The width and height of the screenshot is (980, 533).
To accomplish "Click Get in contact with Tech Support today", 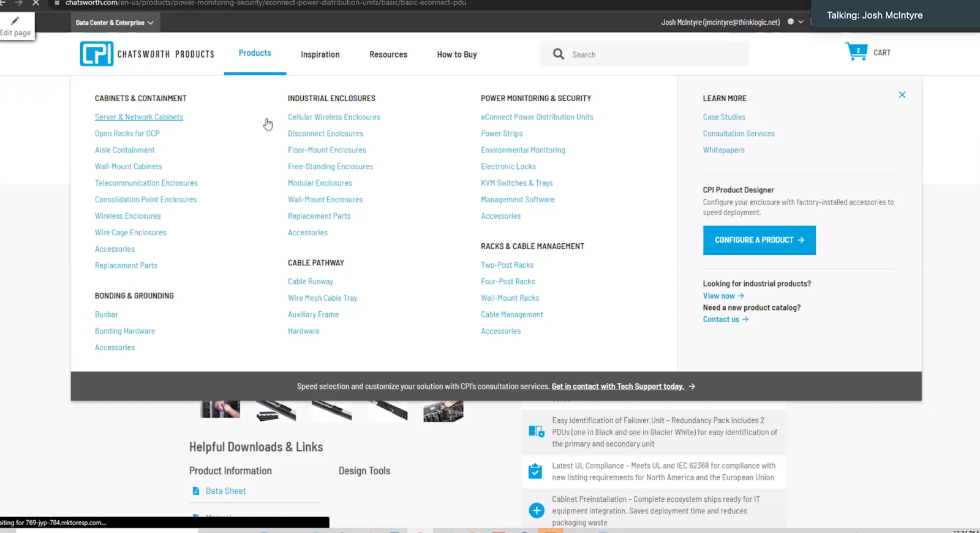I will click(618, 387).
